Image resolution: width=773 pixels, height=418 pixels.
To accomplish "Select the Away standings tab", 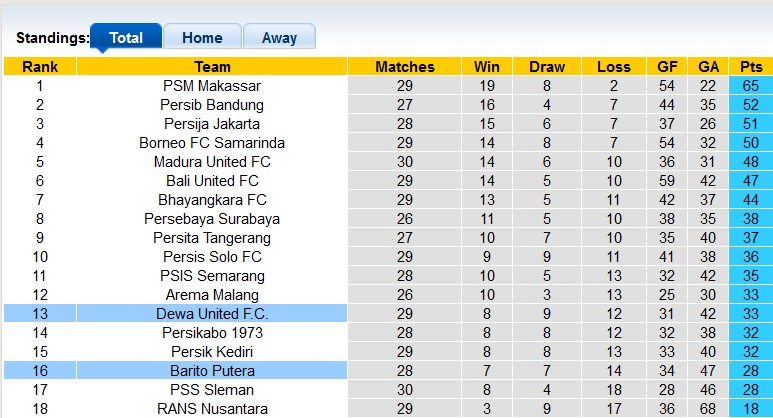I will 279,38.
